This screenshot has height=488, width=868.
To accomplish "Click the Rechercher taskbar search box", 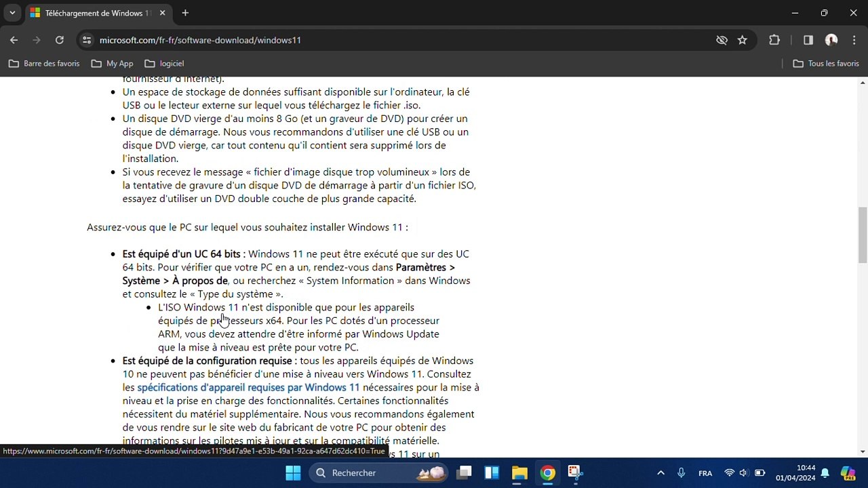I will tap(380, 473).
